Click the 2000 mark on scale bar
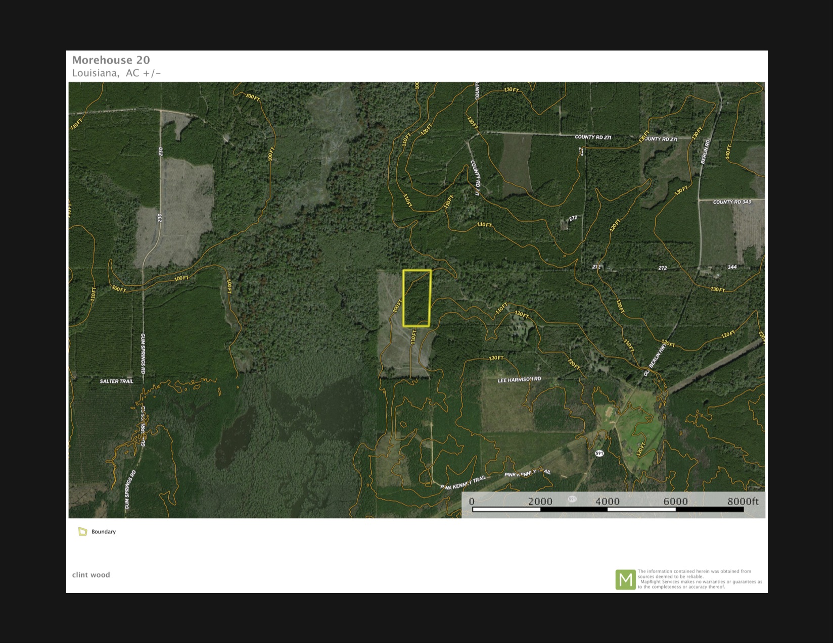 [x=540, y=501]
